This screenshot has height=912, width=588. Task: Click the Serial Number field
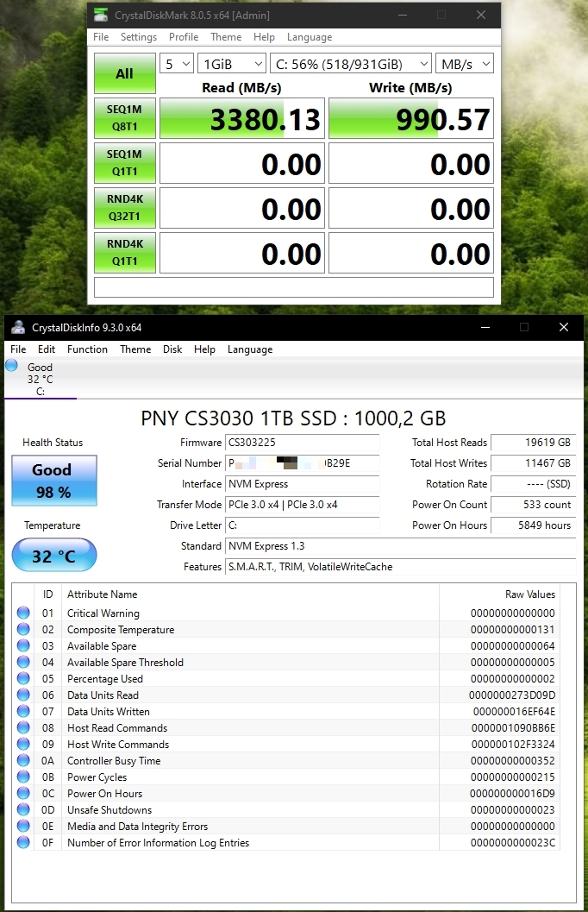(x=302, y=463)
